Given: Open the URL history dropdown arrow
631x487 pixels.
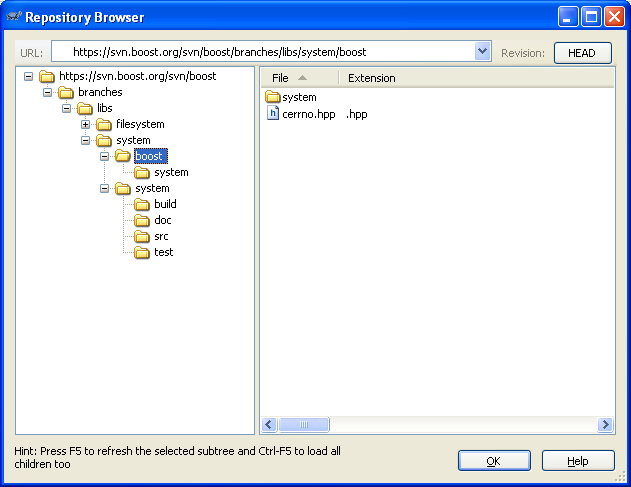Looking at the screenshot, I should pyautogui.click(x=482, y=52).
